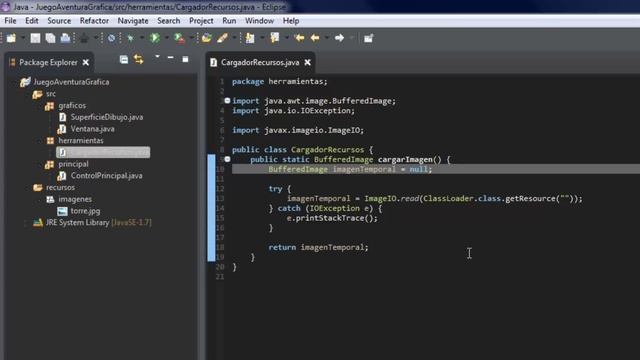Select the CargadorRecursos.java editor tab
This screenshot has height=360, width=640.
click(260, 62)
